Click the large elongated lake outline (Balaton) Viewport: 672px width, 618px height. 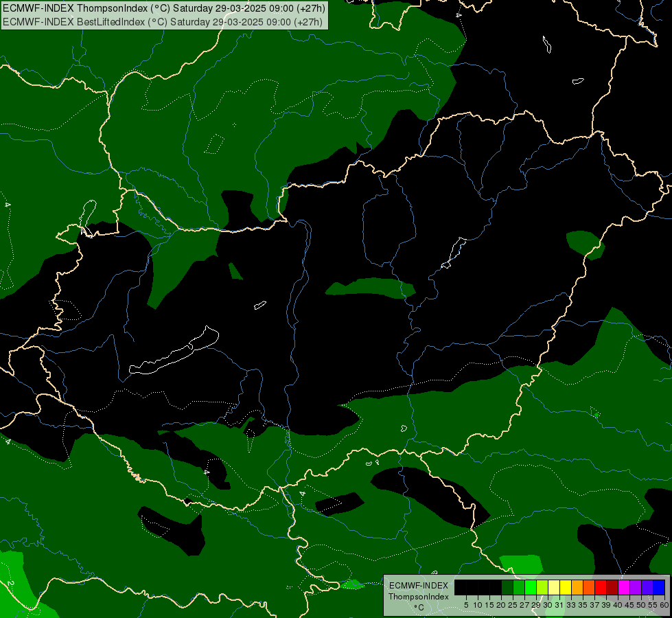coord(174,350)
